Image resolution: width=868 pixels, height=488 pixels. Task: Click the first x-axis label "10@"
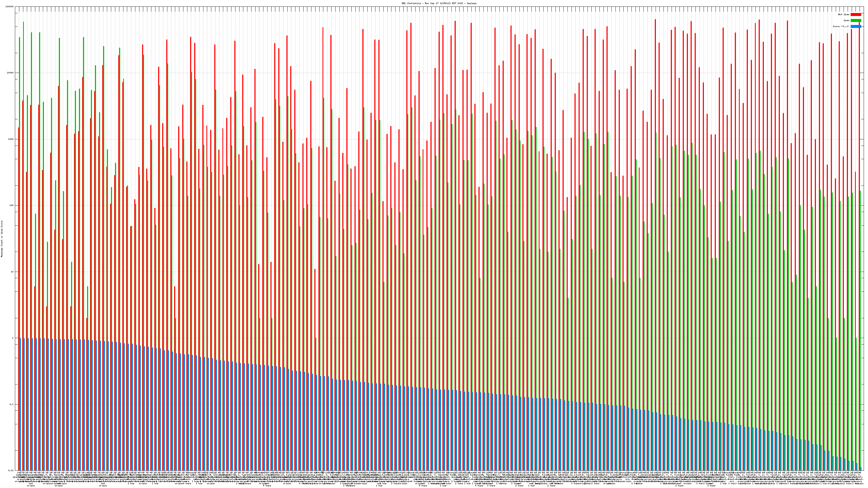click(x=19, y=473)
